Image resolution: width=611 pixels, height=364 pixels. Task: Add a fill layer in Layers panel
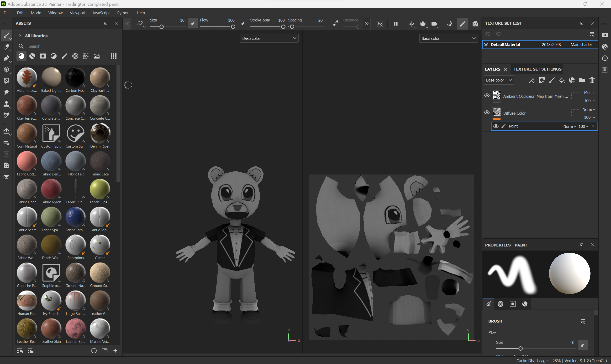point(562,80)
